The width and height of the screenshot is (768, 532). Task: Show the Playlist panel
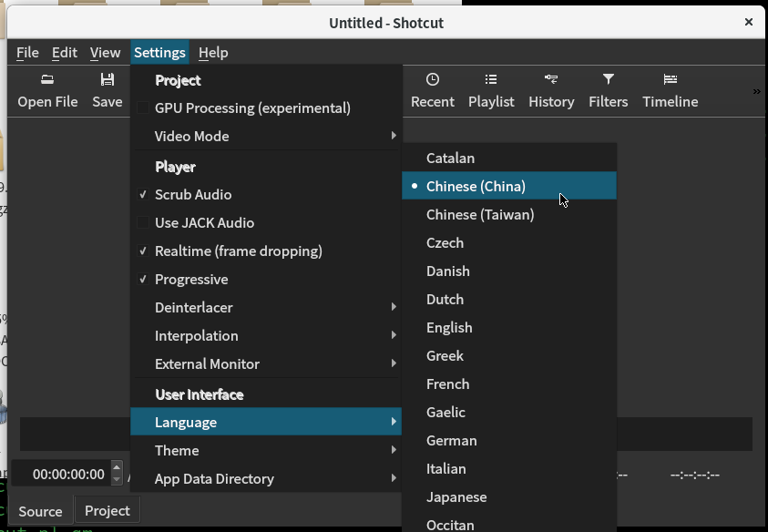coord(491,90)
